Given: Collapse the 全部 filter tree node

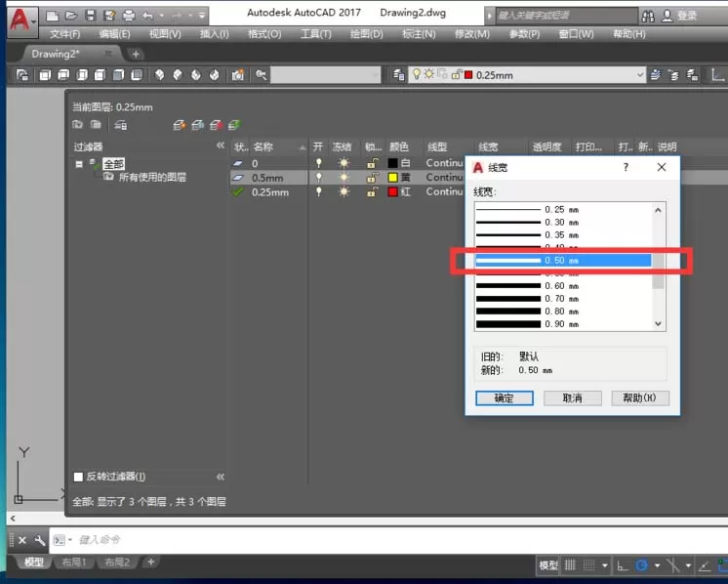Looking at the screenshot, I should tap(79, 164).
